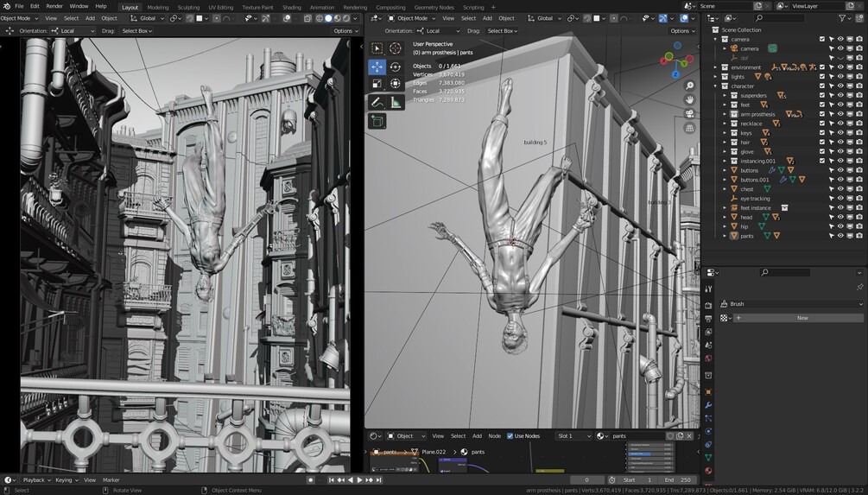Open Options in the right viewport header
Screen dimensions: 868x495
pos(681,31)
